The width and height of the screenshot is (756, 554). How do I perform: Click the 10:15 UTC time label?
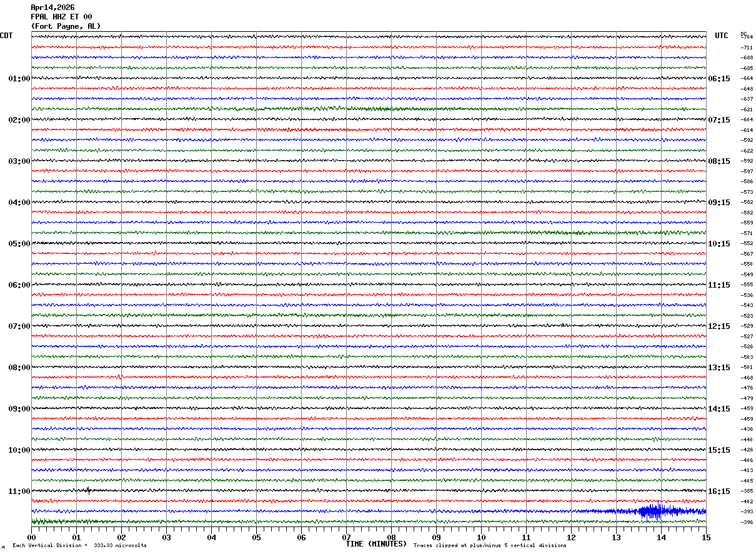(x=719, y=244)
